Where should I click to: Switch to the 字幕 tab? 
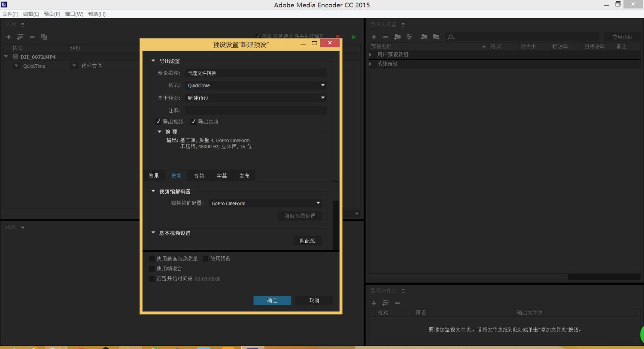(222, 176)
